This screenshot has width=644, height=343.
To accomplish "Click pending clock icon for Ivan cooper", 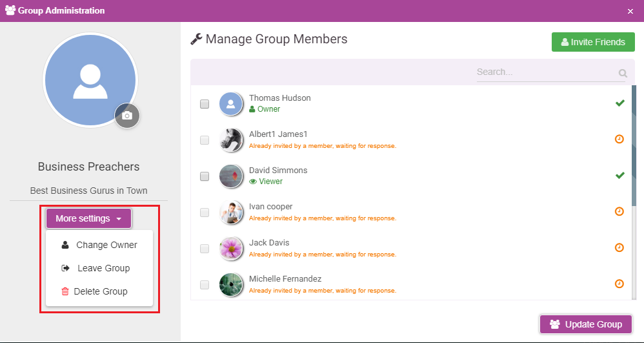I will (619, 211).
